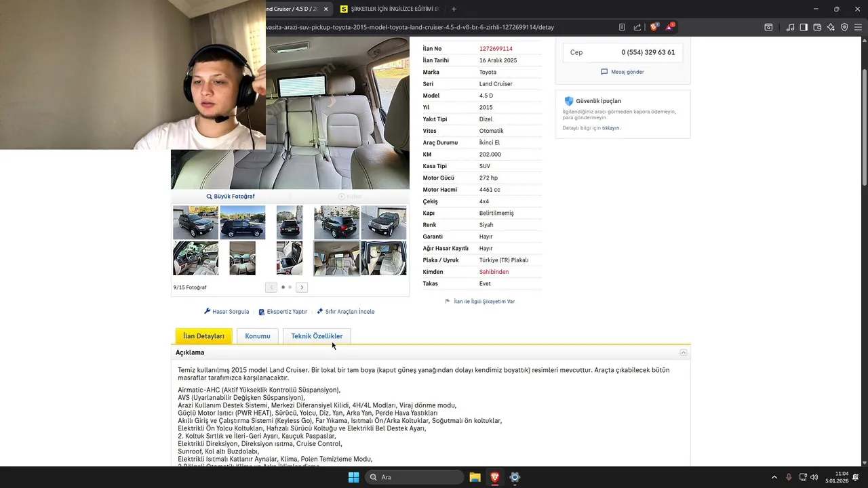
Task: Click the share page icon in address bar
Action: click(637, 27)
